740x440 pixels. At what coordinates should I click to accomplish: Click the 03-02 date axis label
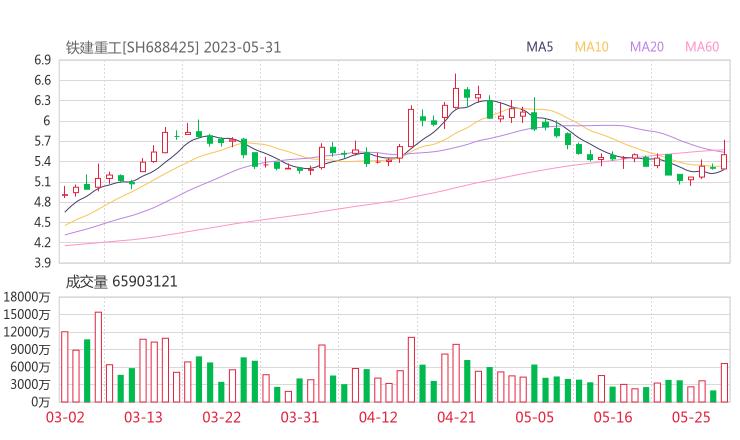point(65,417)
